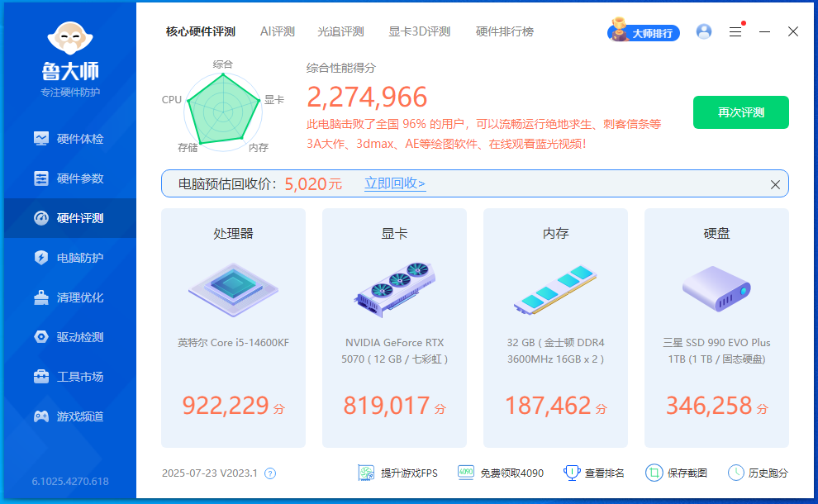Screen dimensions: 818x504
Task: Open 硬件体检 in the sidebar
Action: click(x=70, y=139)
